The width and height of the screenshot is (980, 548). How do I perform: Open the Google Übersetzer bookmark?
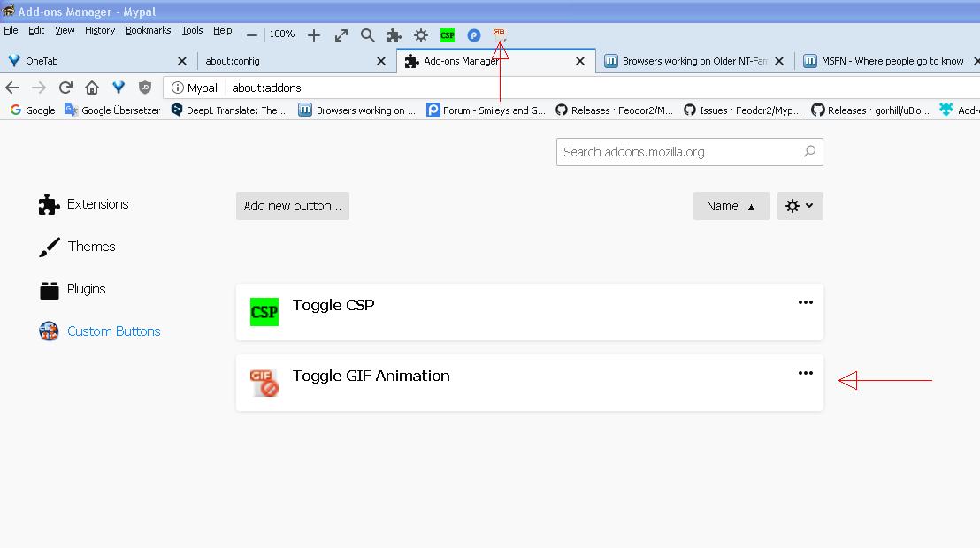[112, 110]
